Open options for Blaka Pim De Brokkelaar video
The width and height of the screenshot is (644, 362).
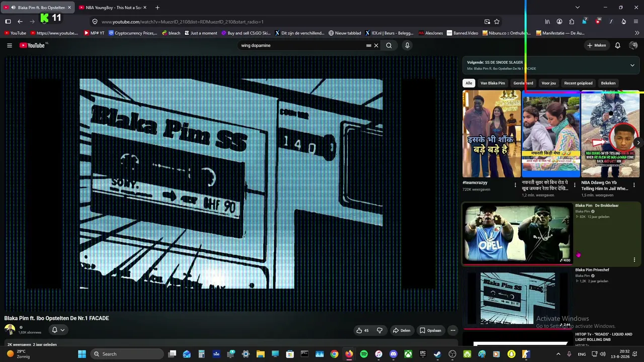pyautogui.click(x=634, y=260)
